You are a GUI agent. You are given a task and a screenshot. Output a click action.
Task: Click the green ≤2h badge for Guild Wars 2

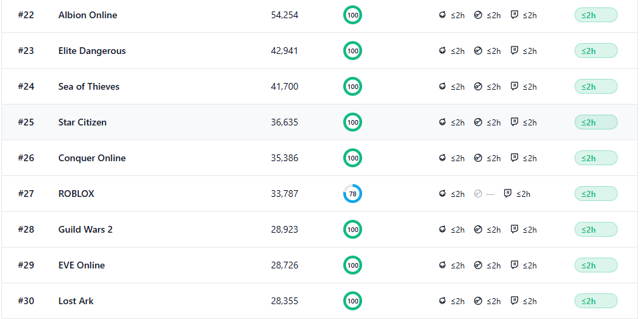pos(595,229)
